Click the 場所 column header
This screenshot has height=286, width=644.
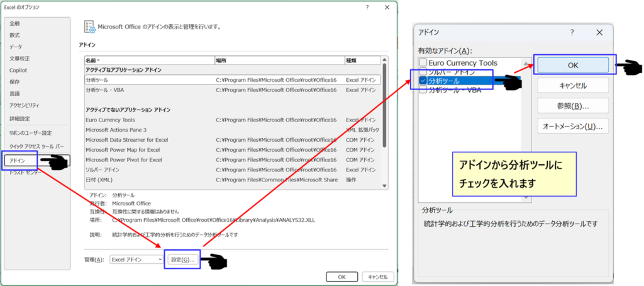279,60
